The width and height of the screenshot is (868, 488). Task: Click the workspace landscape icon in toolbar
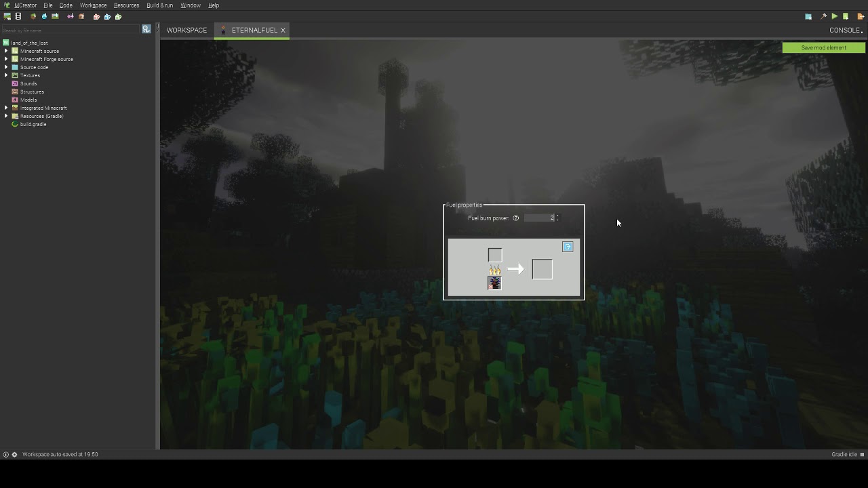(x=7, y=16)
